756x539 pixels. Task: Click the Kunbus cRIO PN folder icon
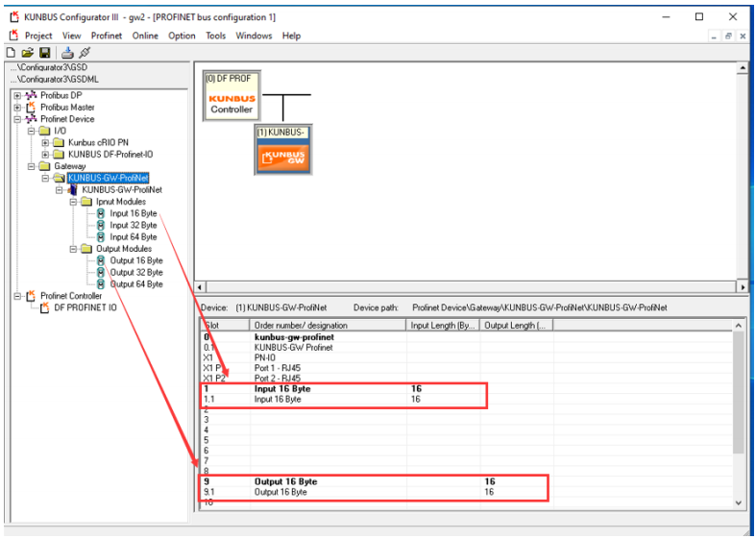(59, 143)
